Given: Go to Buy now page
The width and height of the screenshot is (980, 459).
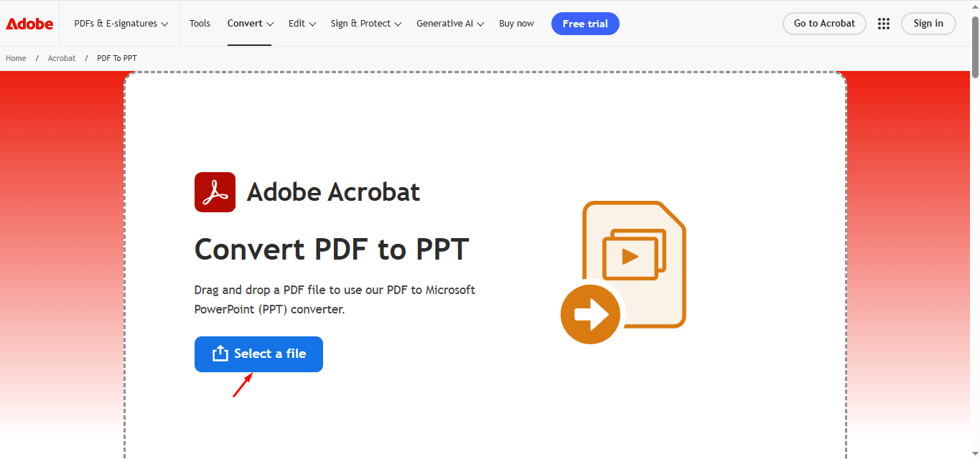Looking at the screenshot, I should (x=516, y=24).
